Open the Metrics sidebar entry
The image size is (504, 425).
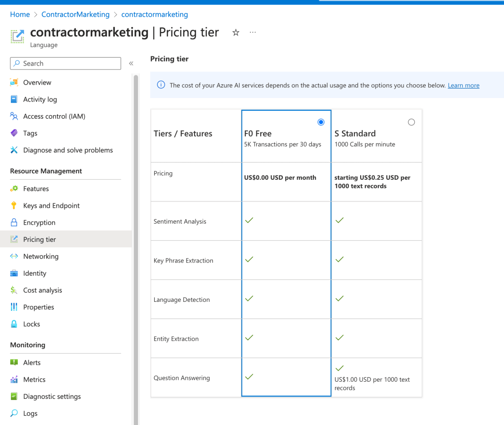[34, 379]
